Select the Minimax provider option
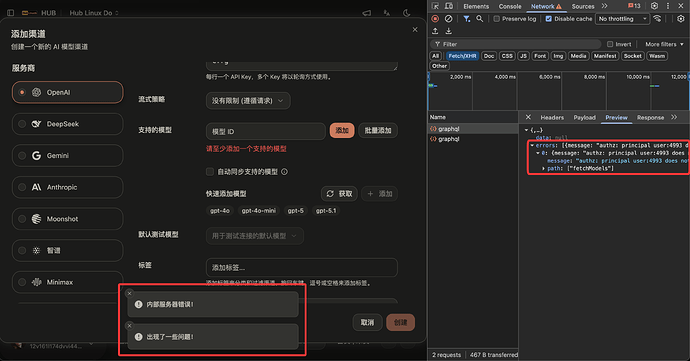Viewport: 690px width, 361px height. 67,282
